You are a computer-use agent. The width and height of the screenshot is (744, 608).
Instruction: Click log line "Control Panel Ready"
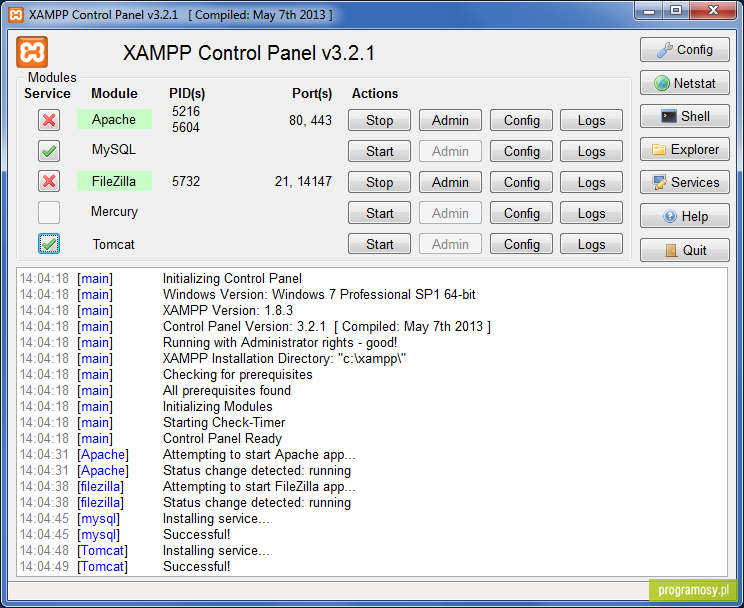[222, 438]
